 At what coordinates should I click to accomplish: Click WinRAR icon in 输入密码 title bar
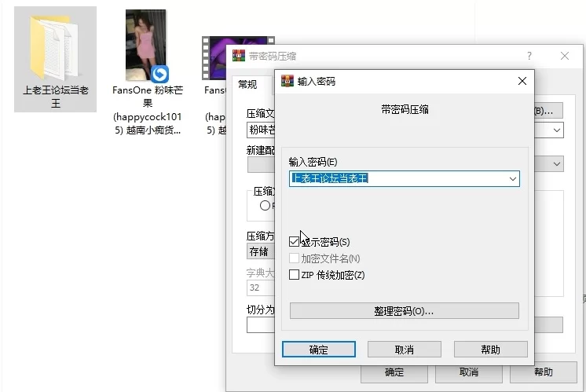287,81
